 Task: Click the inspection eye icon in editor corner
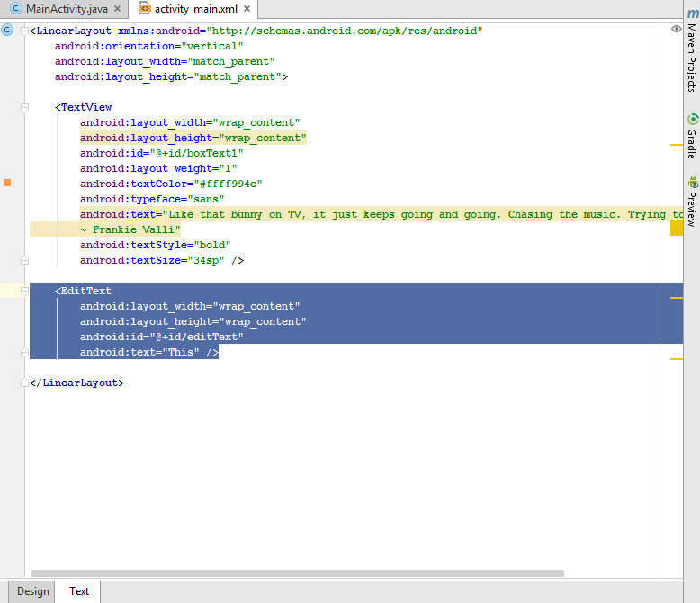tap(677, 30)
